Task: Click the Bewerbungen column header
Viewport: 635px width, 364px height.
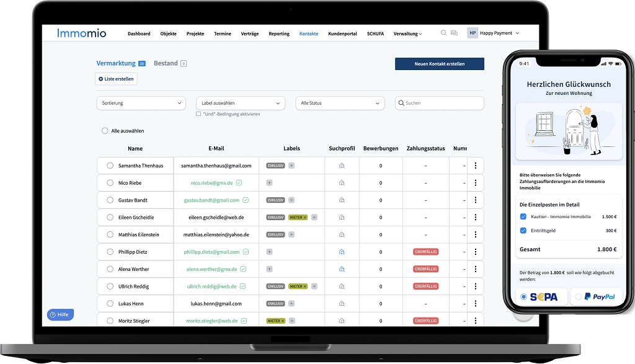Action: 381,149
